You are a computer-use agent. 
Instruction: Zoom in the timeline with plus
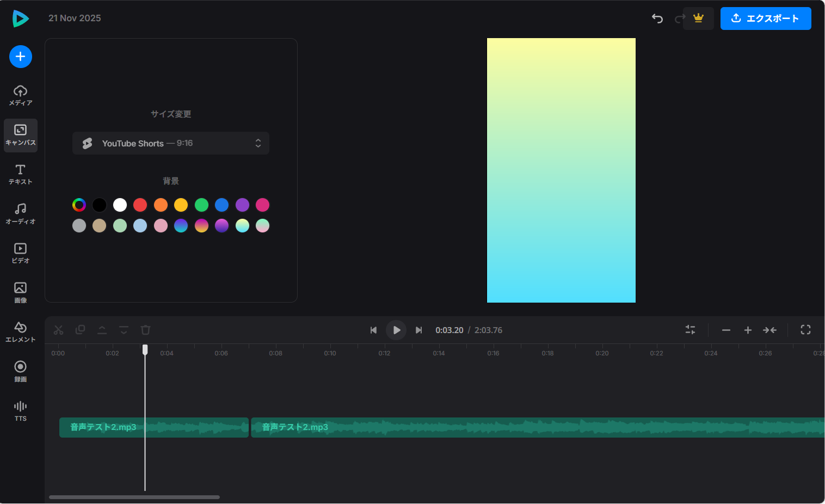[x=748, y=330]
